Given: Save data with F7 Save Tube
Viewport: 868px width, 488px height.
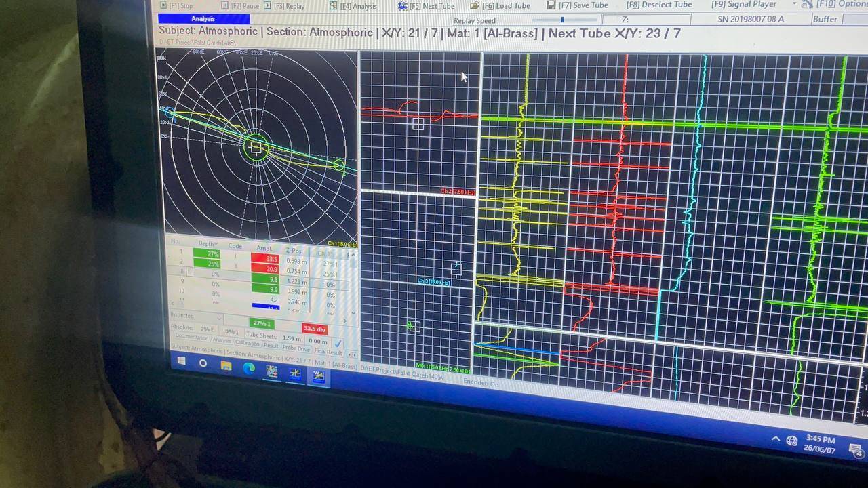Looking at the screenshot, I should click(x=578, y=5).
